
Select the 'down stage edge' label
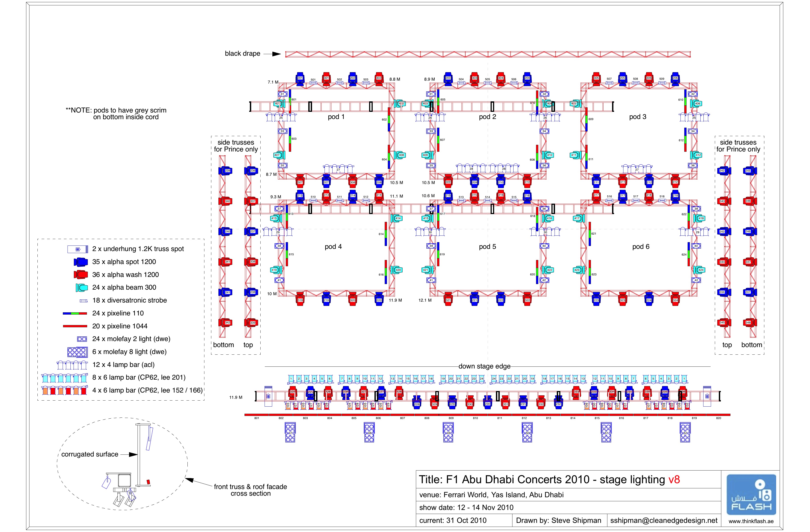484,366
